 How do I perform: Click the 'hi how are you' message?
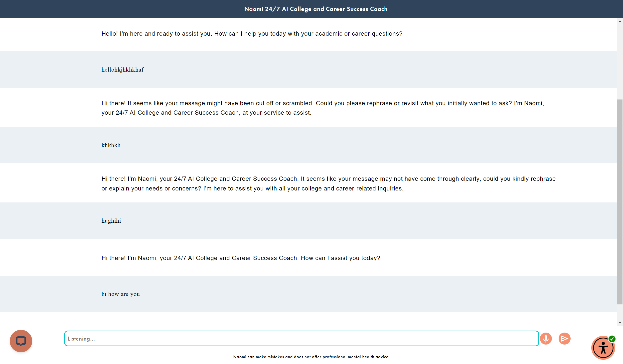[121, 294]
